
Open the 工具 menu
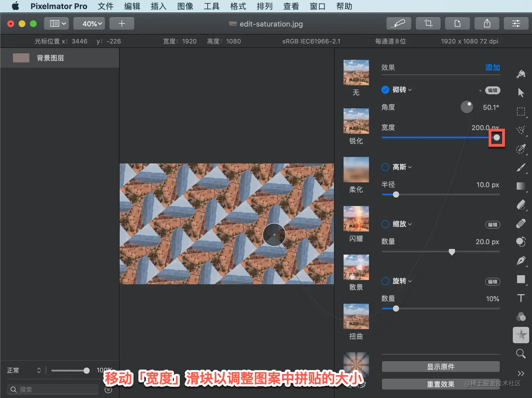211,6
